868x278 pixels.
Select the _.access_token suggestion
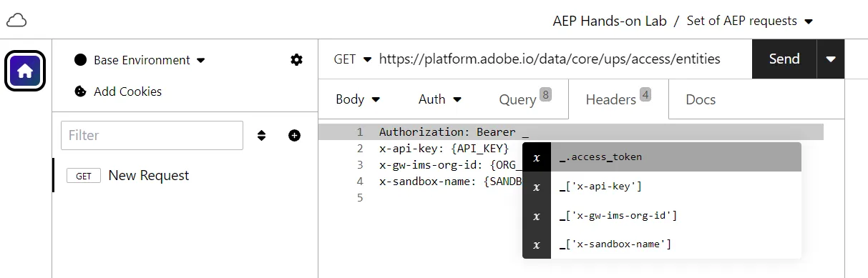pyautogui.click(x=662, y=157)
